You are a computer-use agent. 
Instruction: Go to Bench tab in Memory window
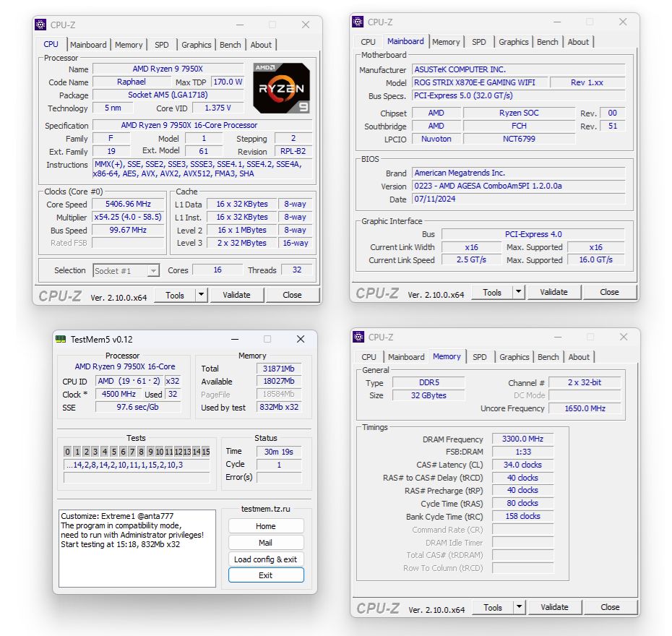pyautogui.click(x=548, y=356)
